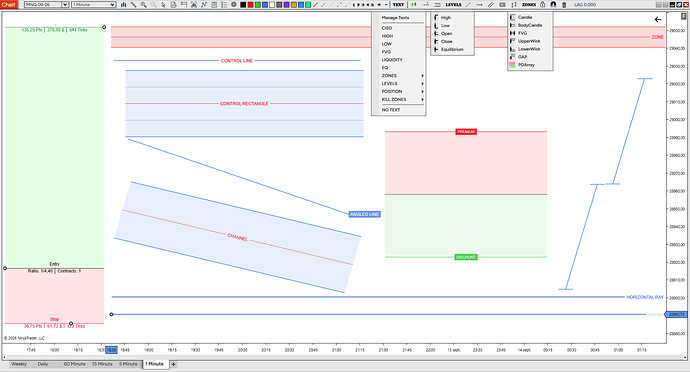Click the candle color red-green icon
The image size is (690, 372).
414,4
